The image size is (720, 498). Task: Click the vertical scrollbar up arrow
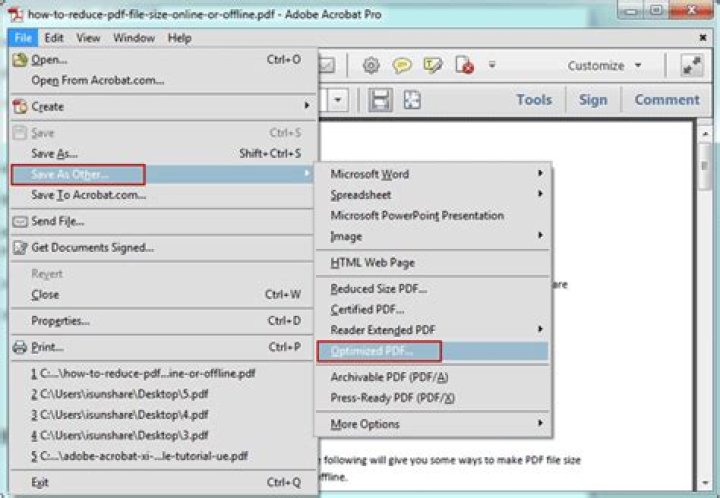[x=705, y=134]
